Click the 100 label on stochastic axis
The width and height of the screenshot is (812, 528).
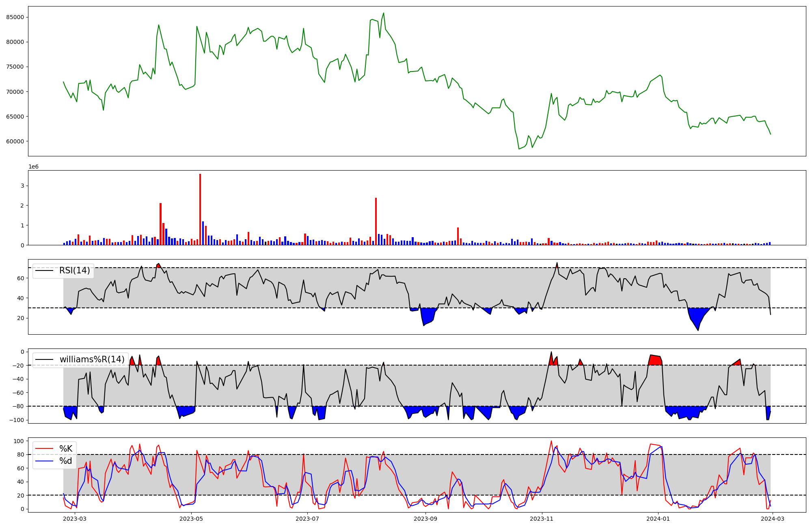coord(19,441)
